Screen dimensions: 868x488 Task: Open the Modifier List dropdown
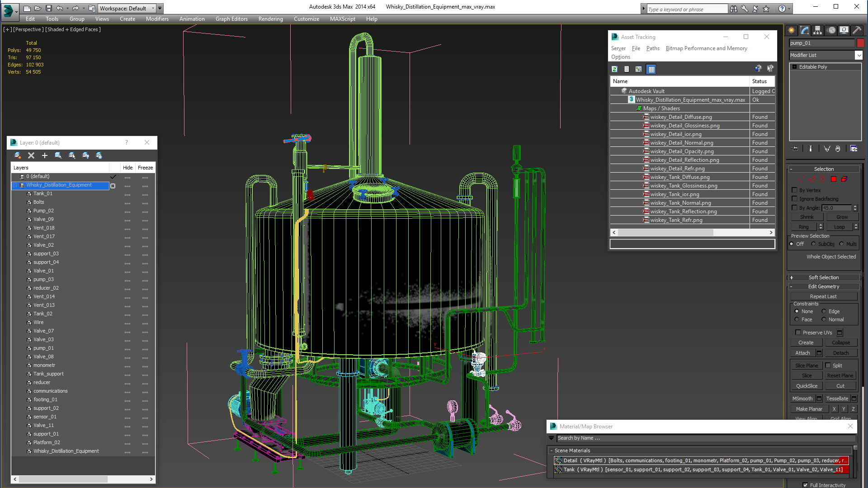pyautogui.click(x=859, y=55)
